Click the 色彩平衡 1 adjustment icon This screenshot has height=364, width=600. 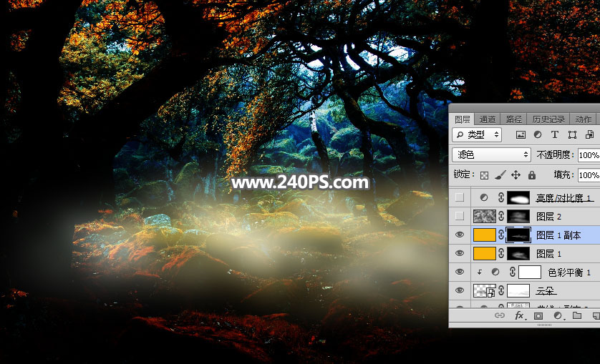pos(495,272)
